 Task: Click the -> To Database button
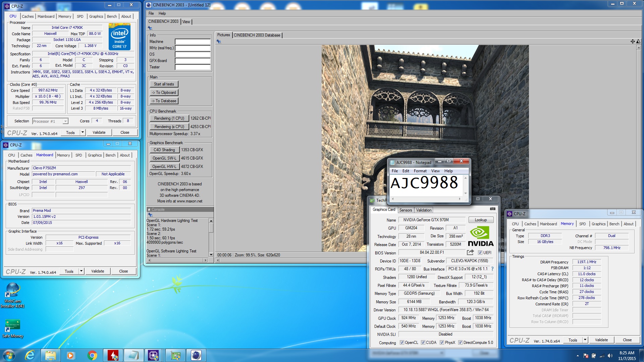click(x=164, y=101)
